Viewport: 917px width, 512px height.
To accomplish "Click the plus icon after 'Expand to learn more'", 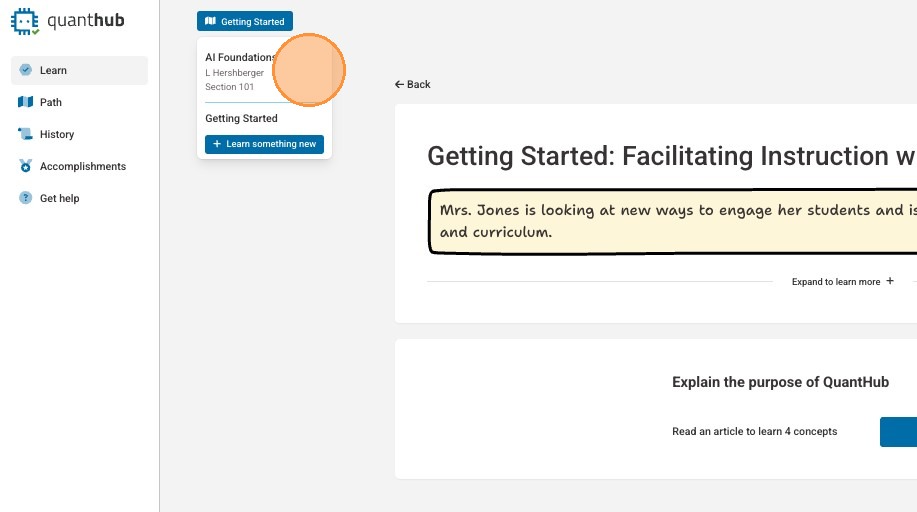I will (890, 281).
